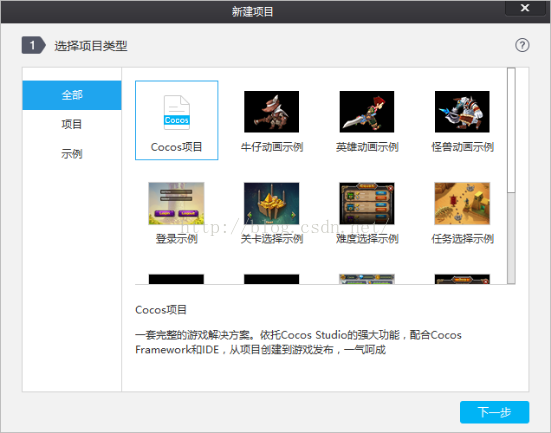Click the Cocos项目 description heading

(x=161, y=310)
